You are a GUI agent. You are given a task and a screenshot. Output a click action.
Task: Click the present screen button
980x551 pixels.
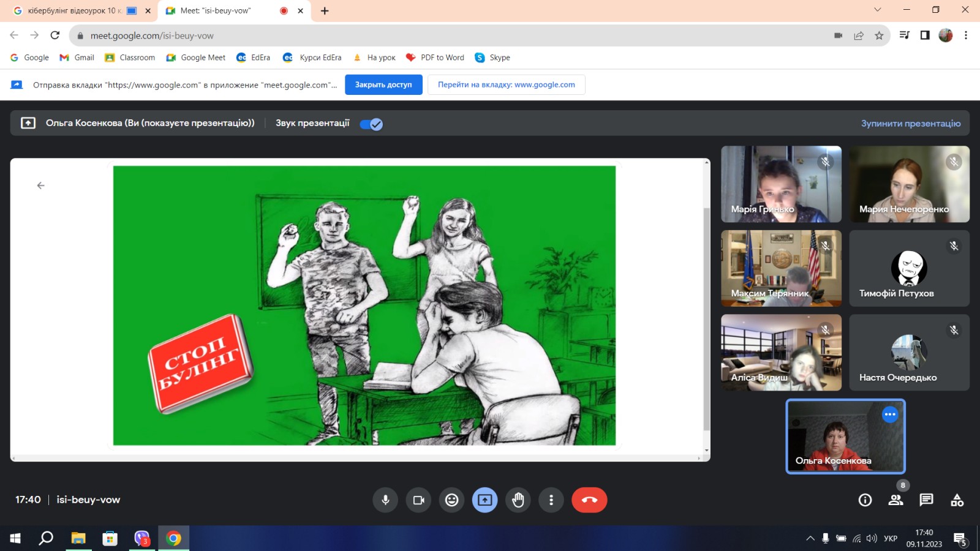point(484,500)
